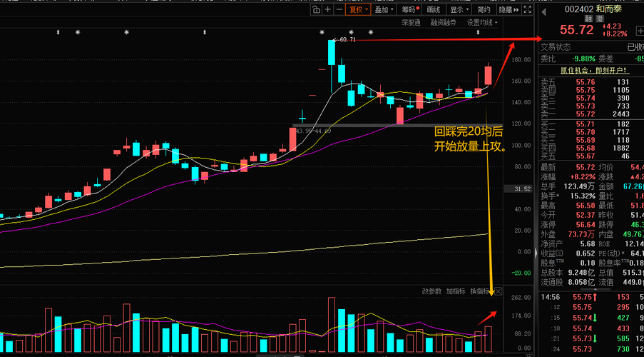Toggle fullscreen chart icon

[528, 10]
